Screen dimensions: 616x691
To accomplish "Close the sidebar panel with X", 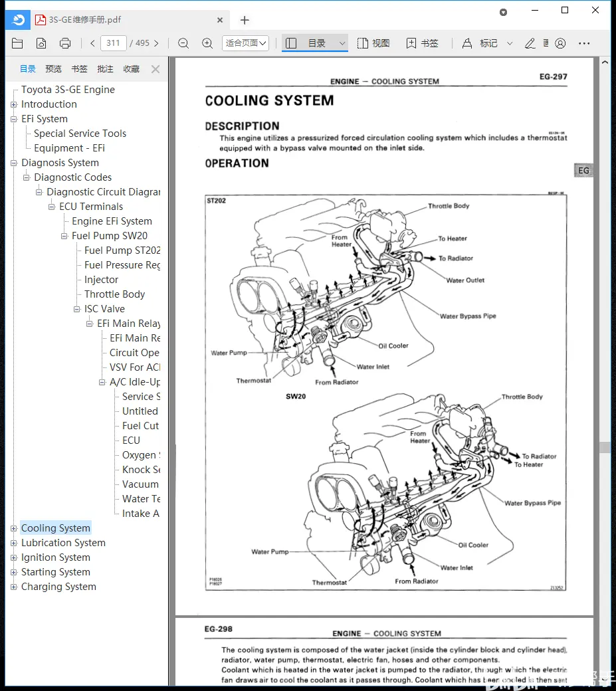I will (x=155, y=69).
